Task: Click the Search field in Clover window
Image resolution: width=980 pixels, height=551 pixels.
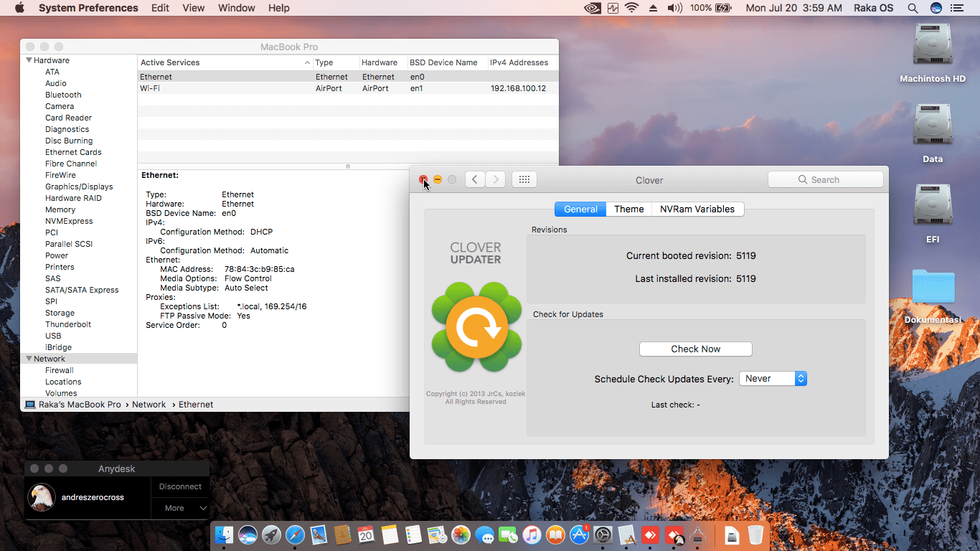Action: pyautogui.click(x=825, y=179)
